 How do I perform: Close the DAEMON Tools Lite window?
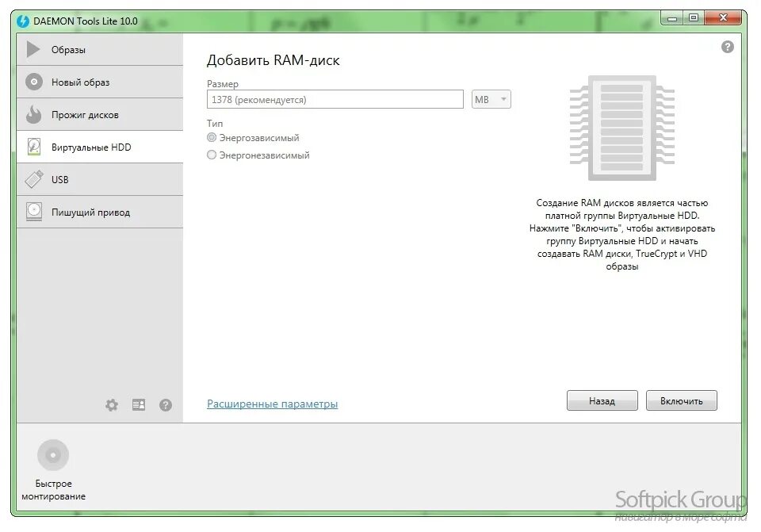[723, 18]
